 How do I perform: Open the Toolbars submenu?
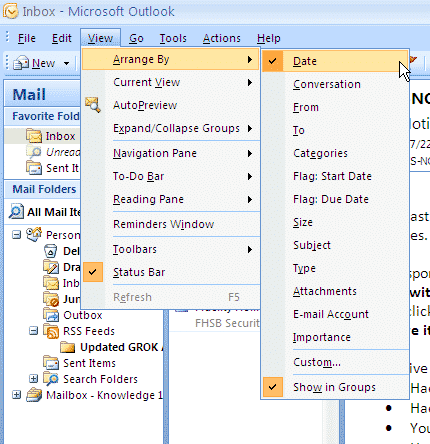(170, 249)
